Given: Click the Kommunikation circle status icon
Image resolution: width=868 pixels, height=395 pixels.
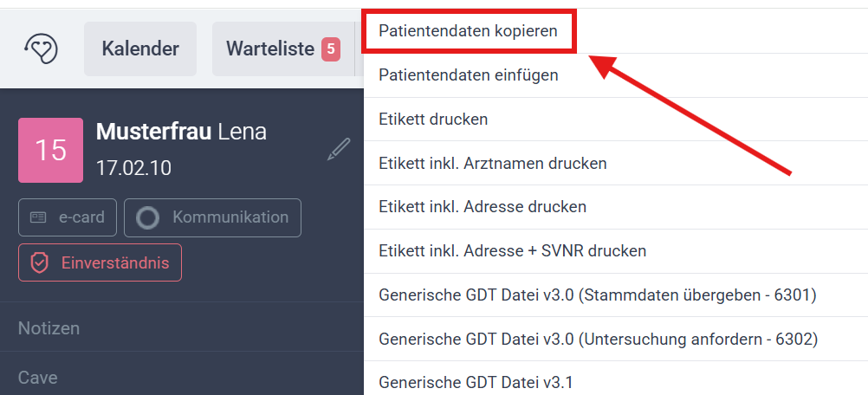Looking at the screenshot, I should pos(148,217).
